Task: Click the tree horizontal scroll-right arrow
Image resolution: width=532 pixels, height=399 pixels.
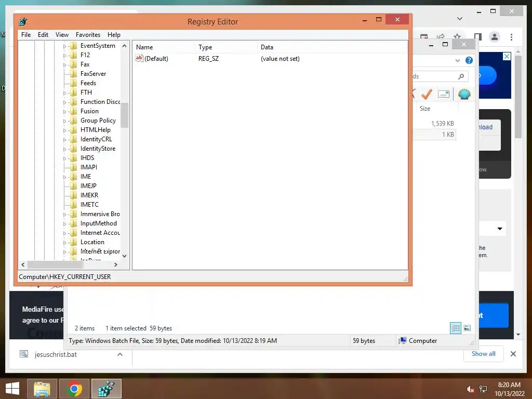Action: 116,264
